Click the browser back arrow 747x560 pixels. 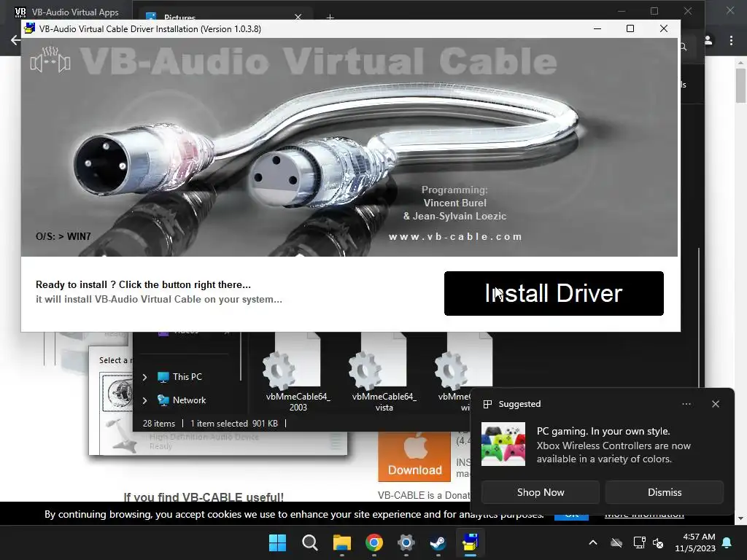point(16,40)
